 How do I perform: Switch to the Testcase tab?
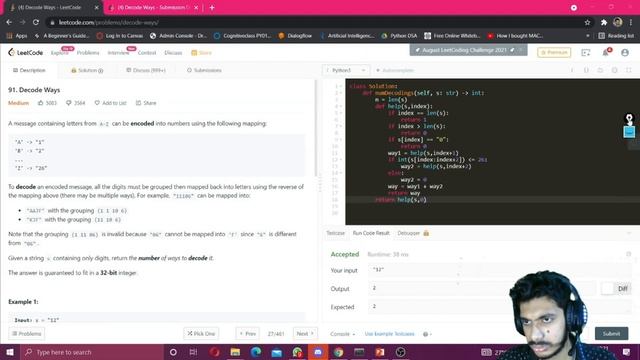point(336,233)
